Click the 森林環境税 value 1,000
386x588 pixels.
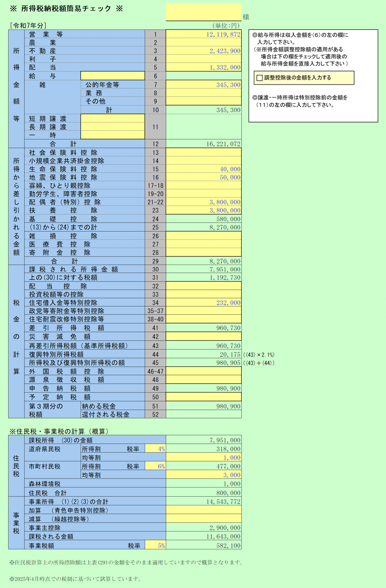click(x=204, y=484)
